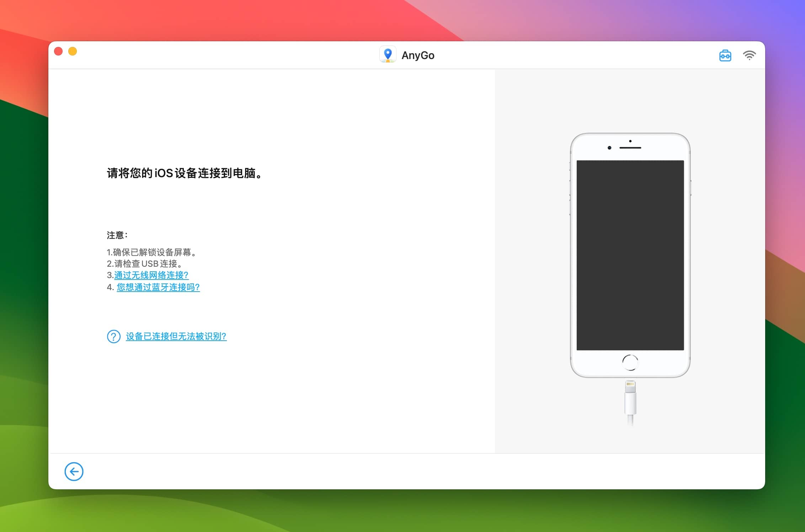Open 设备已连接但无法被识别? help link

point(176,336)
